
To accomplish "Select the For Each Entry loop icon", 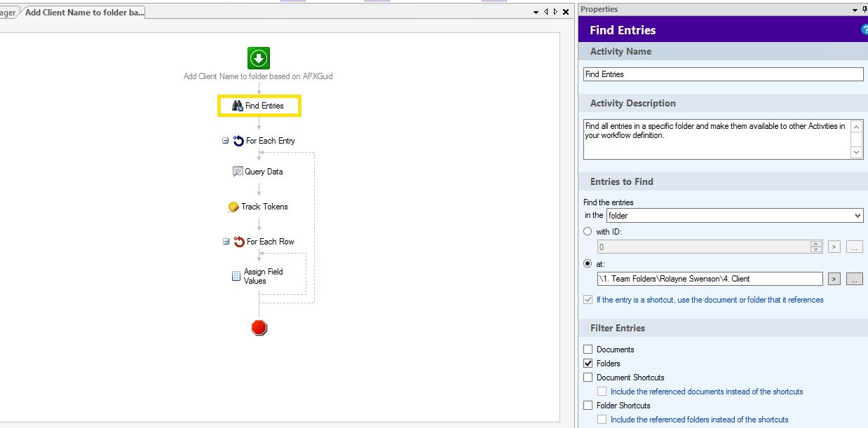I will pos(238,141).
